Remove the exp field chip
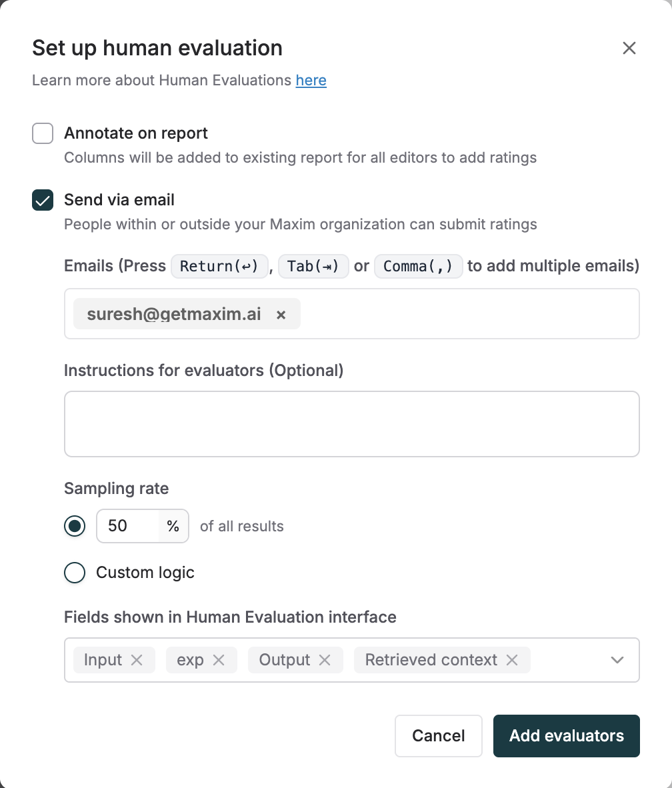This screenshot has width=672, height=788. click(x=219, y=659)
